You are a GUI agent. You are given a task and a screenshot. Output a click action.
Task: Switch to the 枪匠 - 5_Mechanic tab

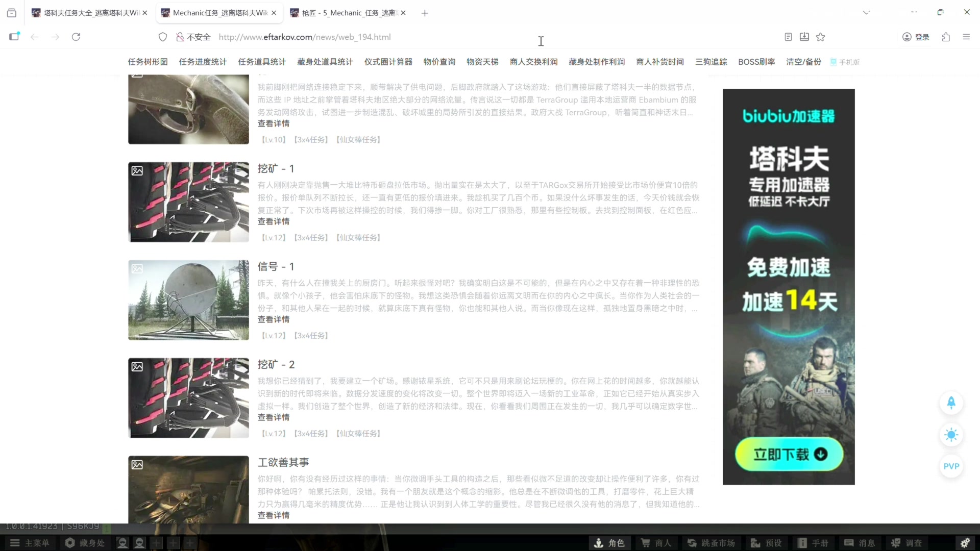(x=347, y=13)
